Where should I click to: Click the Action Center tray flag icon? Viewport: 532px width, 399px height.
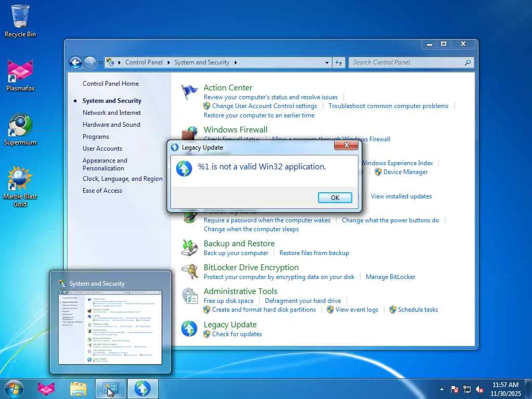click(x=455, y=389)
